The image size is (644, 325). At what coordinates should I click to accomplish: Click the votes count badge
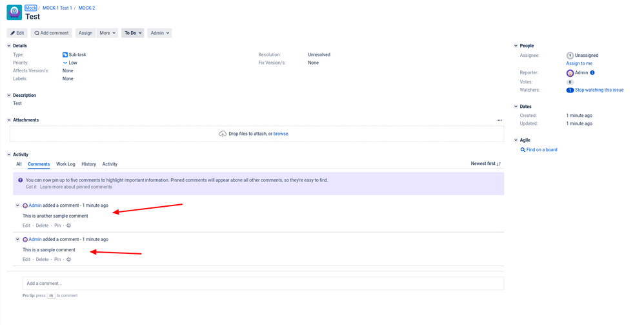[x=570, y=82]
